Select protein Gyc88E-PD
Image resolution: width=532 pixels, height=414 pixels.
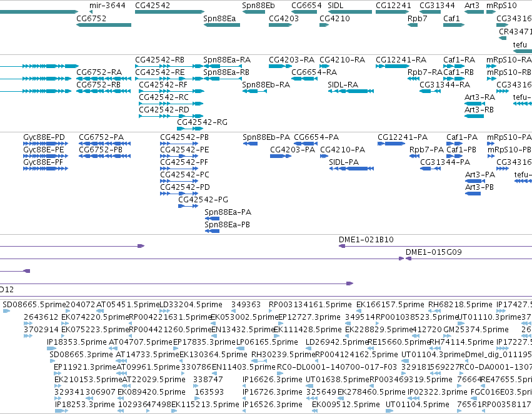(x=46, y=144)
